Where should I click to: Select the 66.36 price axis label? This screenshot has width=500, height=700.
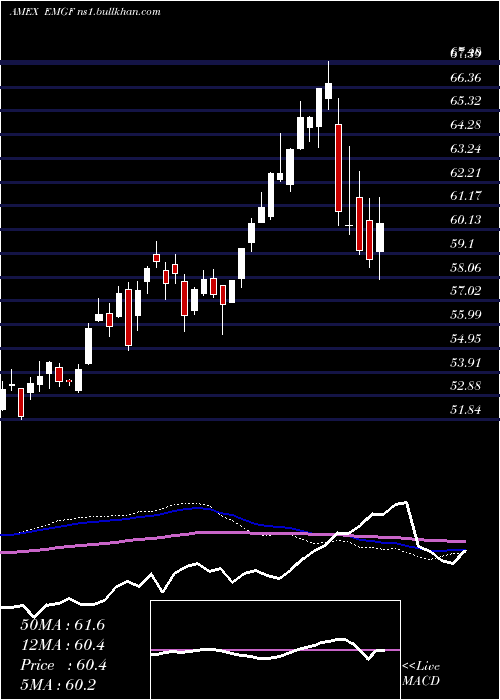tap(466, 78)
